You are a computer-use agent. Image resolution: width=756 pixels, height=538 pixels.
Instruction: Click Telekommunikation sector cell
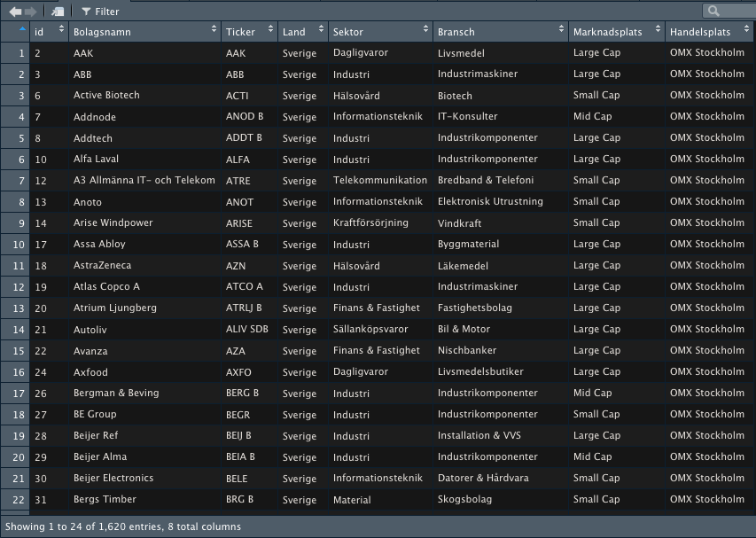point(380,180)
